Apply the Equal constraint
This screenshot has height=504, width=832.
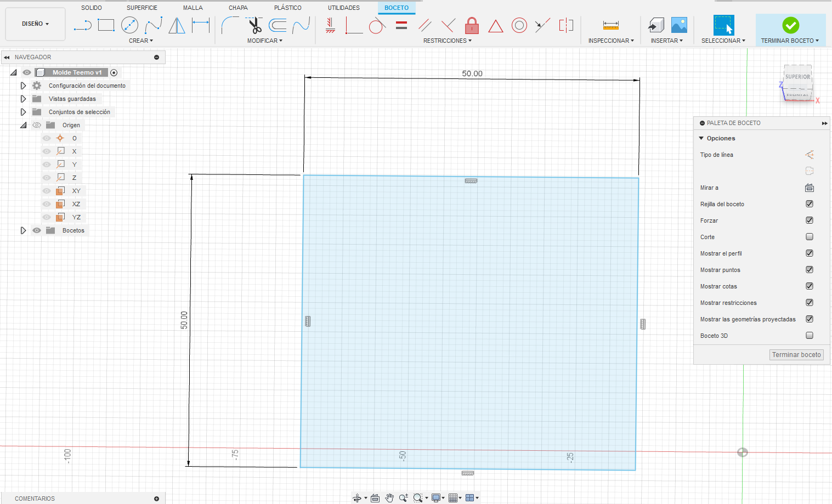(401, 25)
